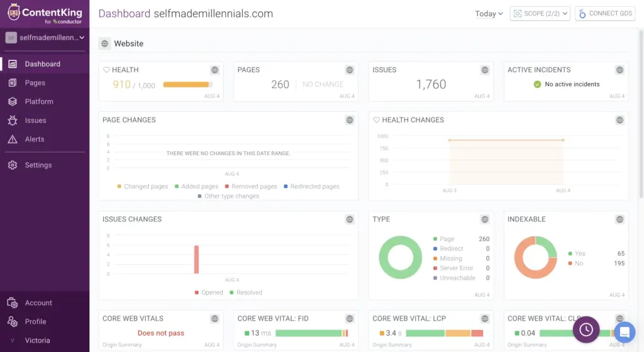644x352 pixels.
Task: Expand the Victoria user menu
Action: [x=45, y=341]
